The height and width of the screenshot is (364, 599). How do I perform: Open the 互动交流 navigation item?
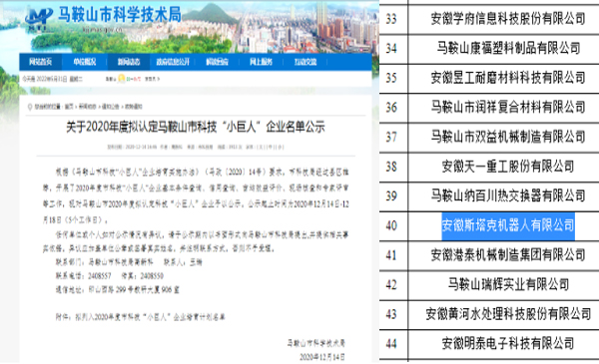click(305, 62)
